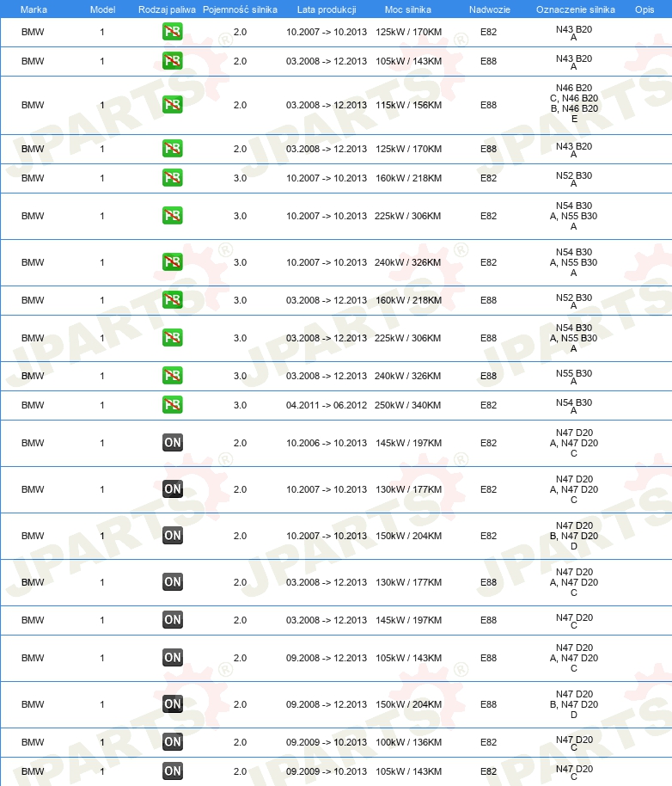Viewport: 672px width, 786px height.
Task: Select the BMW cell in the 115kW / 156KM row
Action: [33, 105]
